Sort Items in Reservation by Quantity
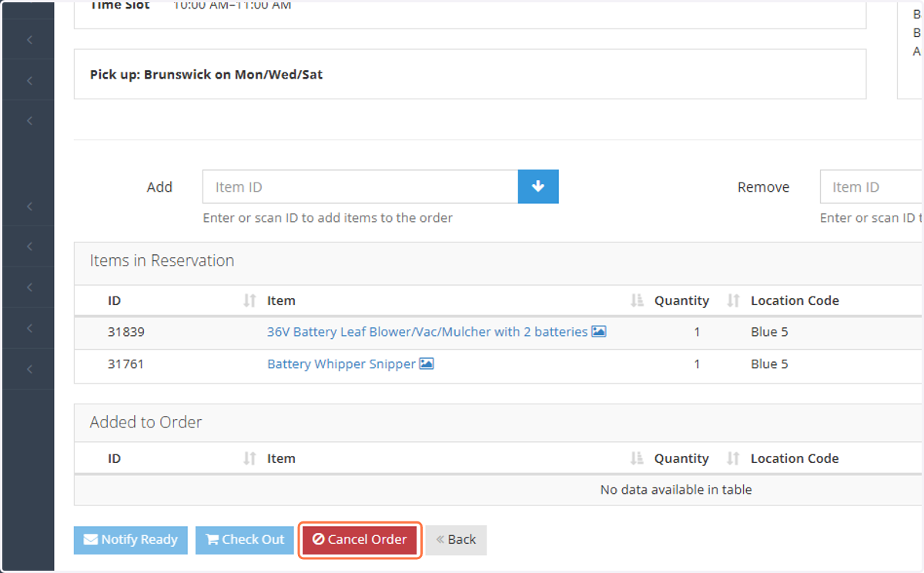 [x=733, y=300]
